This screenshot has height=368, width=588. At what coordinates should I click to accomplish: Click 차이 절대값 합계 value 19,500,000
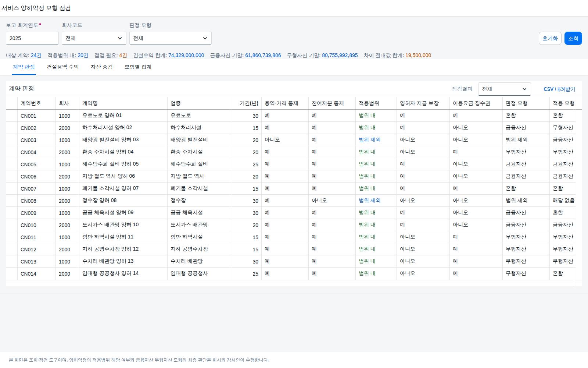418,56
